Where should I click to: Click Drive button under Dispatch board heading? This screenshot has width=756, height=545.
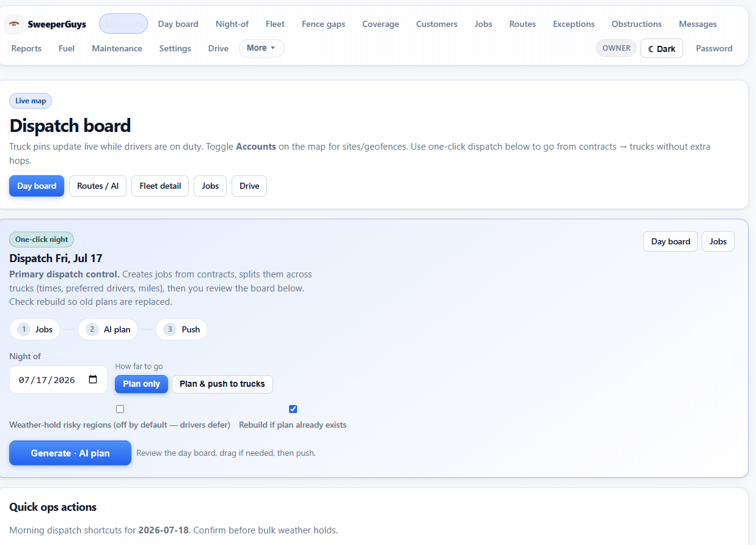tap(249, 186)
